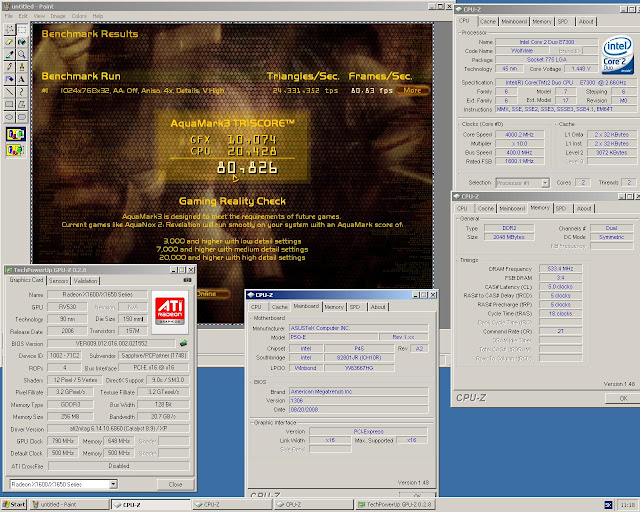Click the CPU-Z Core Speed 4000.2 MHz value
Image resolution: width=640 pixels, height=512 pixels.
(519, 135)
